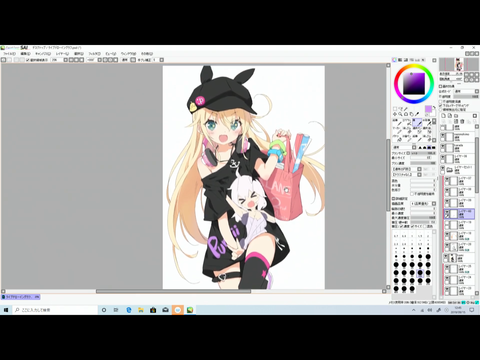Create a new layer folder
Viewport: 480px width, 360px height.
[456, 115]
